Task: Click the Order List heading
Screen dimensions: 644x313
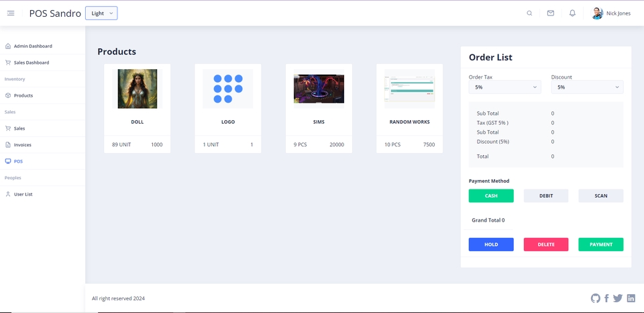Action: pos(490,57)
